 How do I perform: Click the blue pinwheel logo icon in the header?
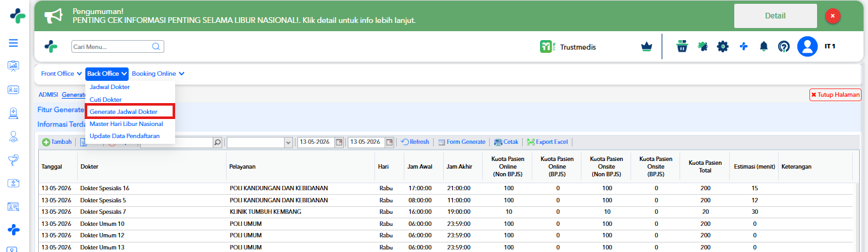click(x=743, y=46)
